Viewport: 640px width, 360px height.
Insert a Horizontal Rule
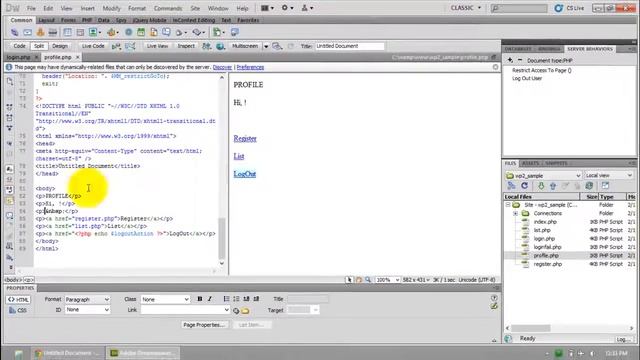[53, 32]
